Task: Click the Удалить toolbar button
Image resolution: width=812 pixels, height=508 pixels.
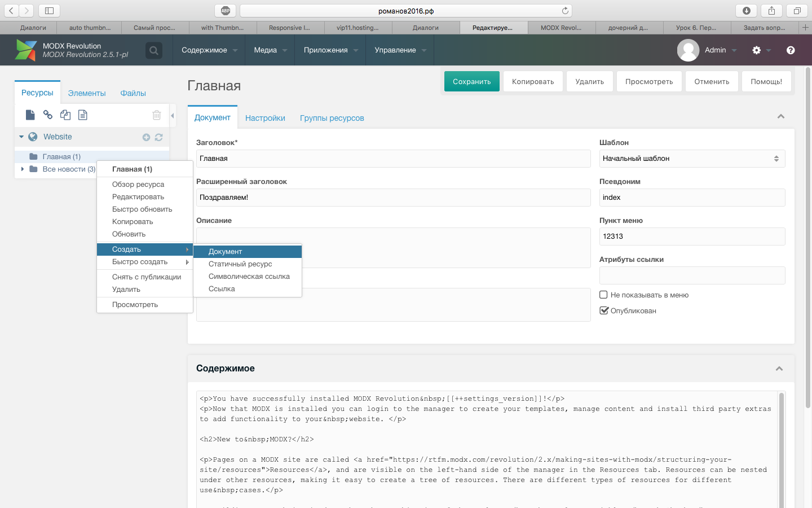Action: (x=590, y=81)
